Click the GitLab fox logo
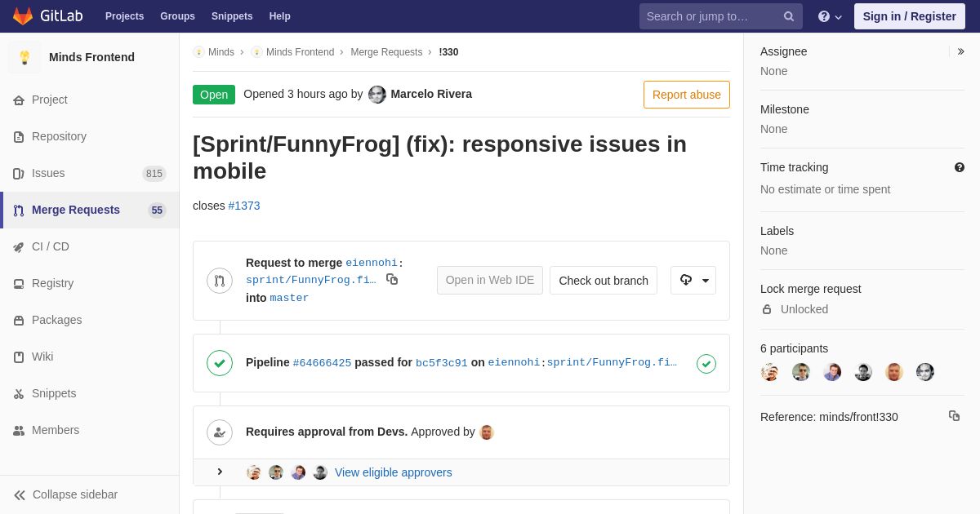980x514 pixels. [x=23, y=16]
